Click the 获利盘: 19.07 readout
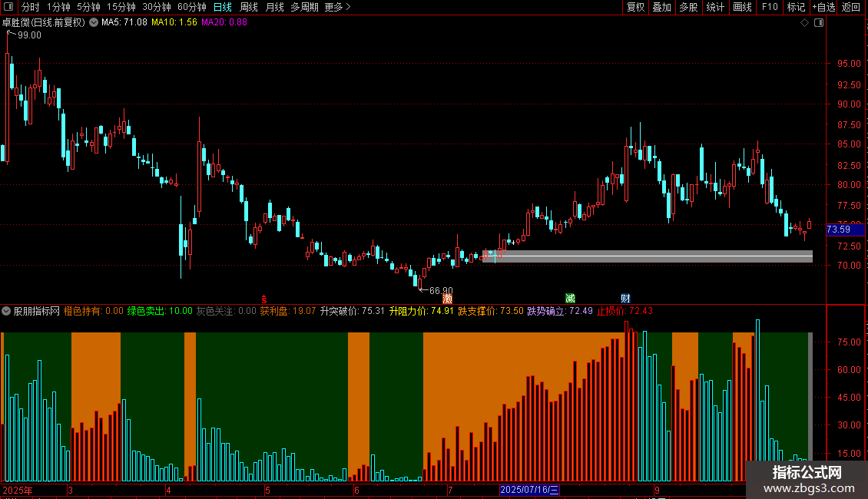This screenshot has width=868, height=499. [x=288, y=311]
